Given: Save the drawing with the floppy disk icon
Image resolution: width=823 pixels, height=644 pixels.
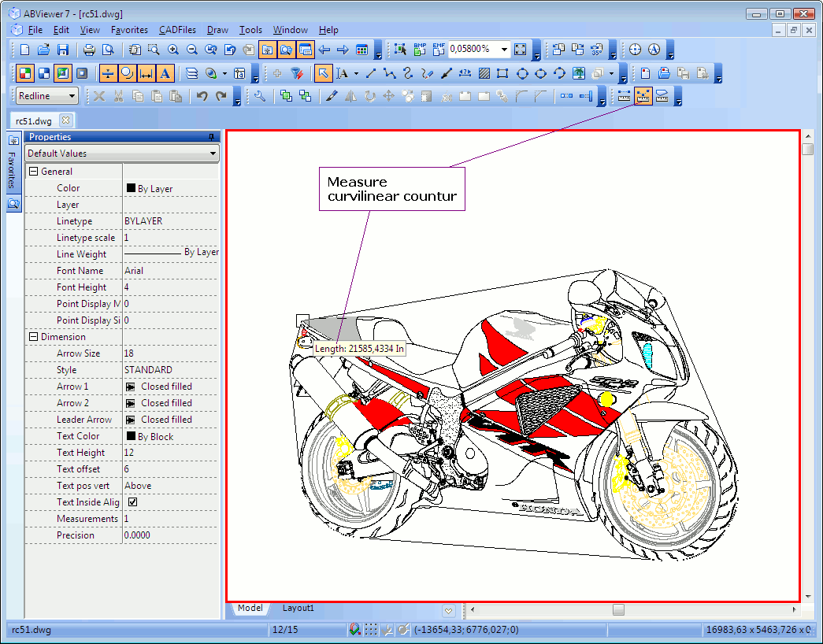Looking at the screenshot, I should [x=63, y=50].
